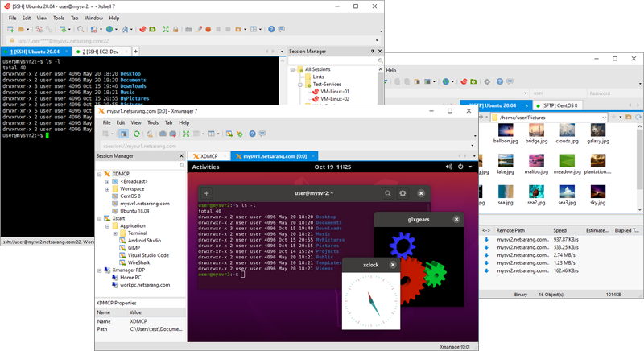Open settings gear in GNOME terminal header
644x351 pixels.
tap(403, 193)
